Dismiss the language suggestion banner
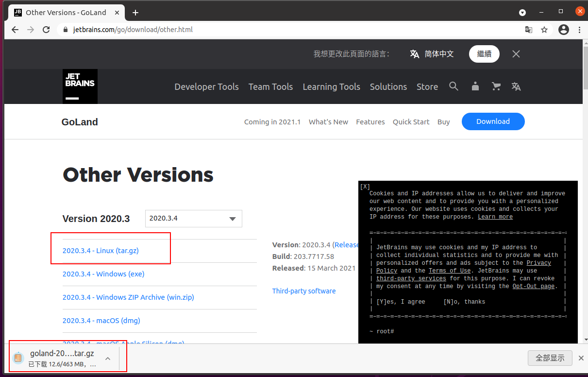This screenshot has height=377, width=588. click(516, 54)
